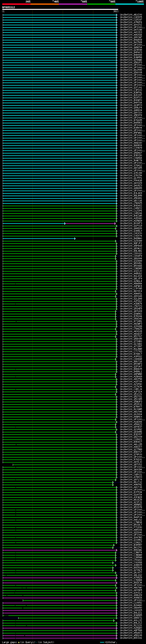The width and height of the screenshot is (146, 644).
Task: Select hit label UniRef100_C9RDN5
Action: 131,268
